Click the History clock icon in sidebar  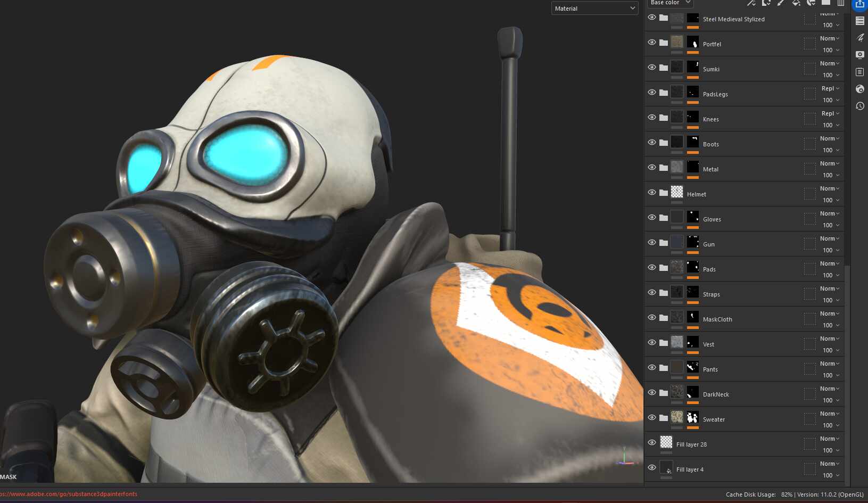tap(859, 106)
